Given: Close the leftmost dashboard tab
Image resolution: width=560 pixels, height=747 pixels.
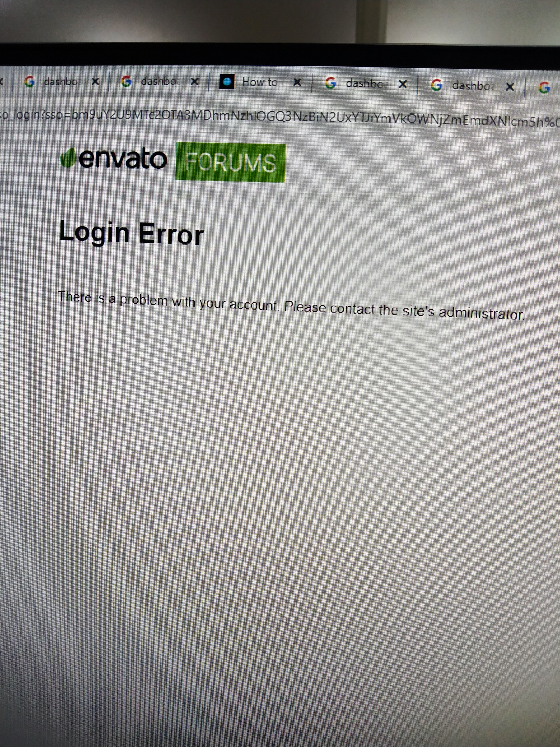Looking at the screenshot, I should pyautogui.click(x=95, y=82).
